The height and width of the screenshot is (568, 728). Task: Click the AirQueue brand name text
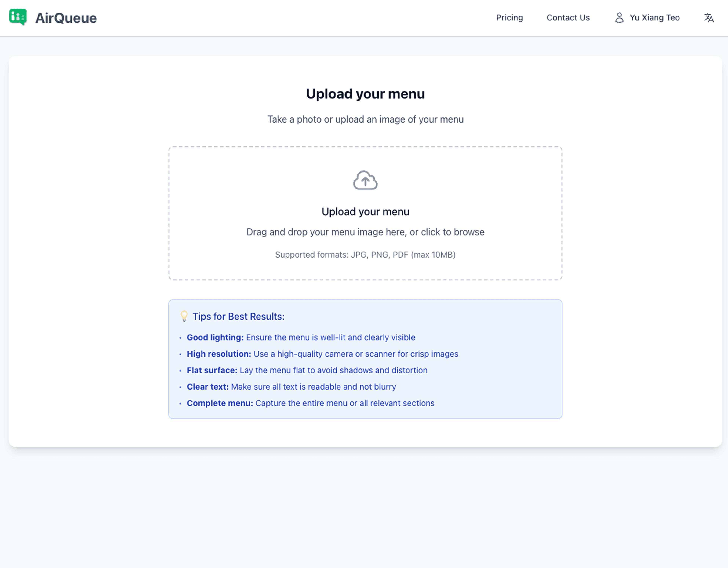pos(66,18)
